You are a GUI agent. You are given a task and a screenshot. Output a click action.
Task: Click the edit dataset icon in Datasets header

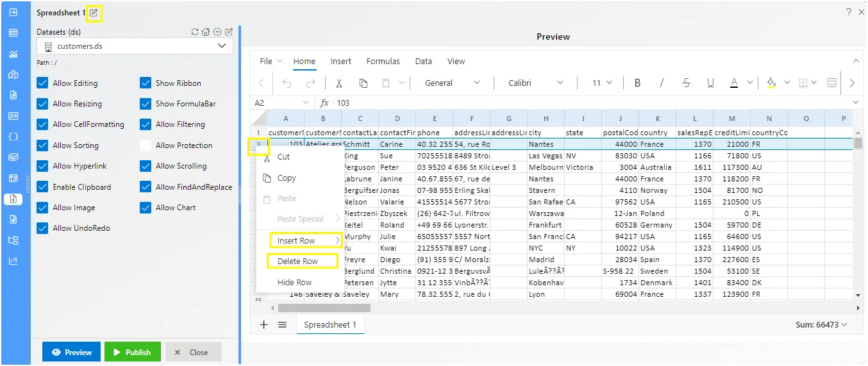click(229, 31)
